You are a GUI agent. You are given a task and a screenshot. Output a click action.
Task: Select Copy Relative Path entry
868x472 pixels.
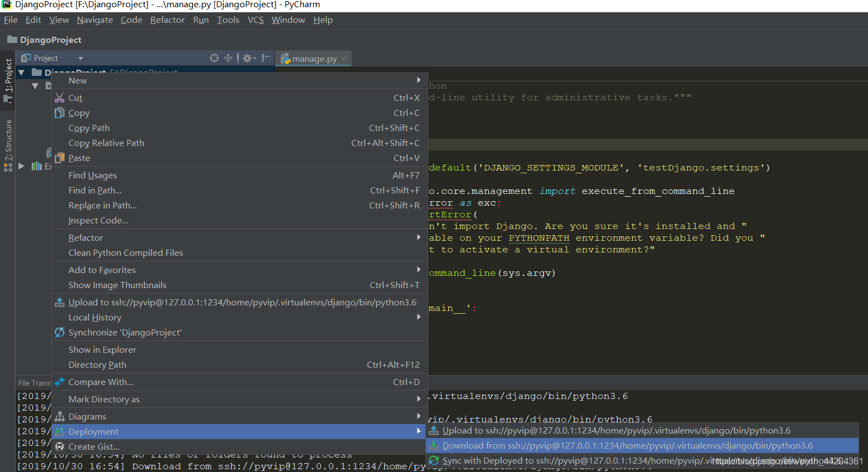[239, 143]
